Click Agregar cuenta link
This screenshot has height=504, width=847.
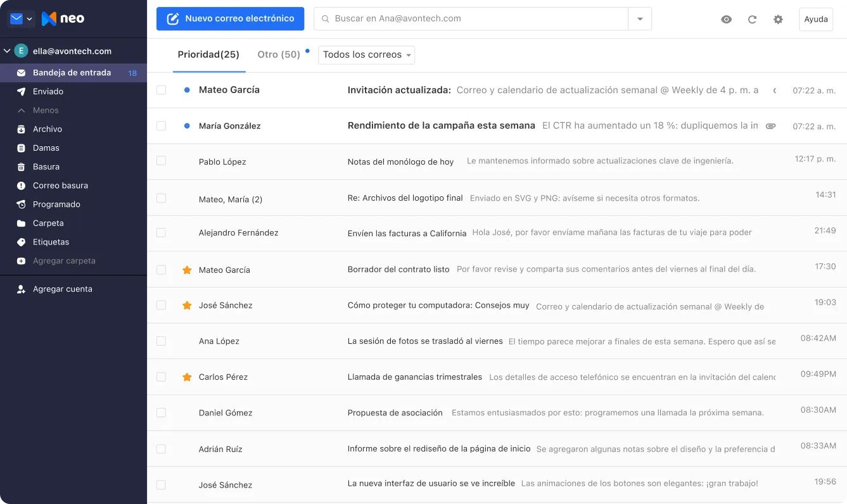(x=63, y=289)
